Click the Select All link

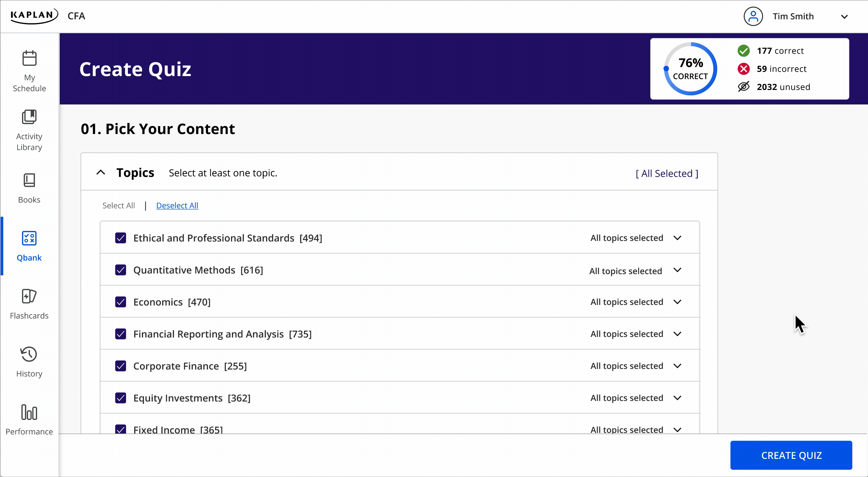(x=119, y=205)
